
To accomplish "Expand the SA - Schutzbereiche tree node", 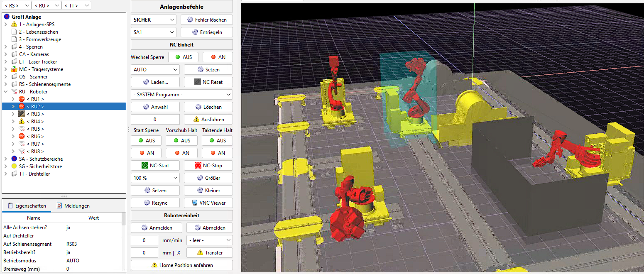I will (6, 159).
